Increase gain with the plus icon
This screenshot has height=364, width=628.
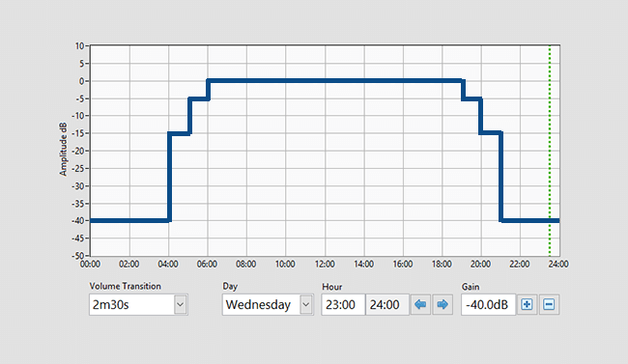coord(527,305)
